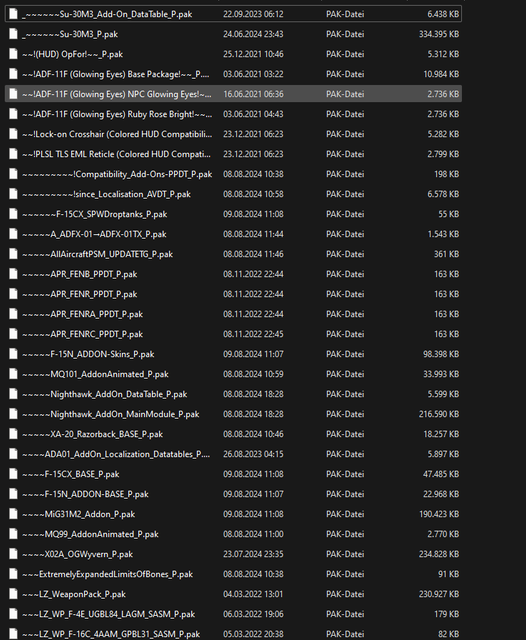Select Compatibility_Add-Ons-PPDT_P.pak file name
The height and width of the screenshot is (640, 526).
117,174
